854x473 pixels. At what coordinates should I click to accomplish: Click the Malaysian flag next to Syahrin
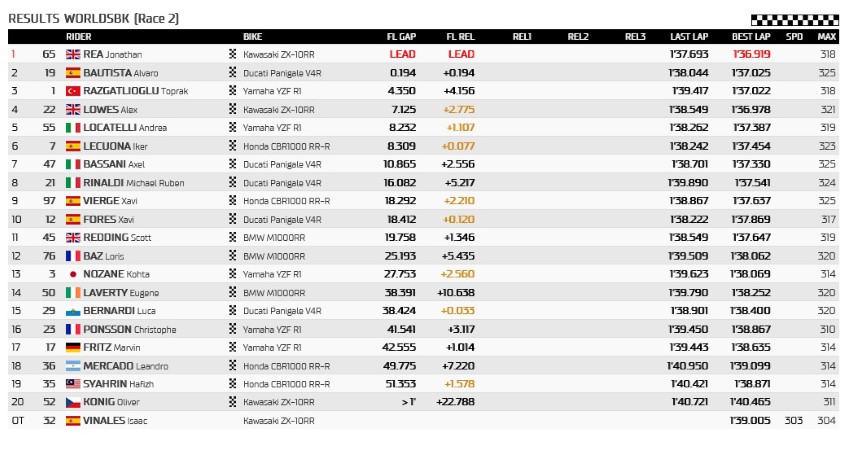[x=72, y=384]
